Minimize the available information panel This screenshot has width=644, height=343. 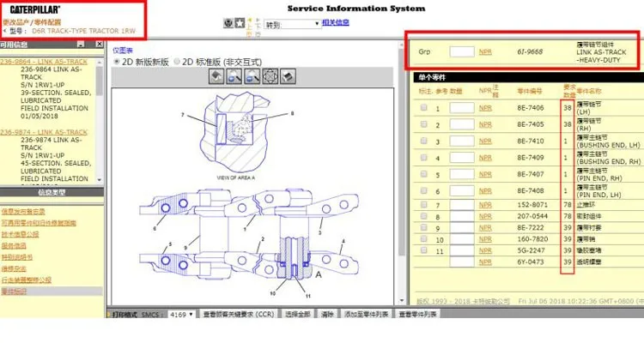(x=81, y=45)
